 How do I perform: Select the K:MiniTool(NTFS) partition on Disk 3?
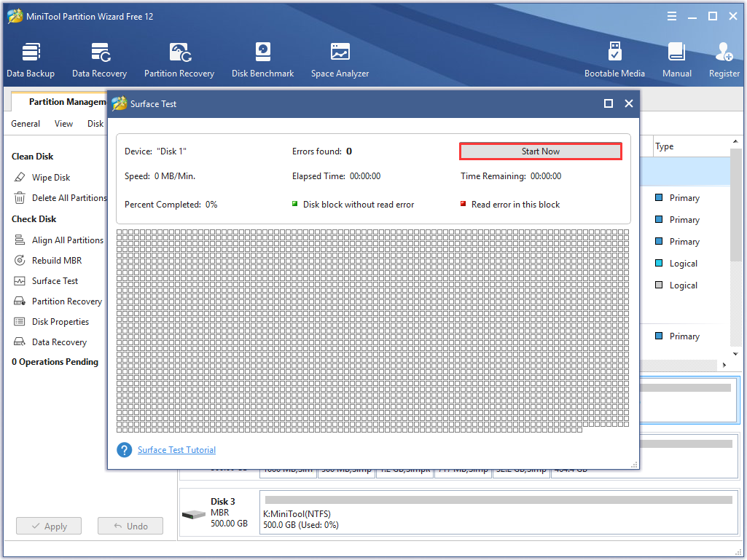(x=498, y=512)
